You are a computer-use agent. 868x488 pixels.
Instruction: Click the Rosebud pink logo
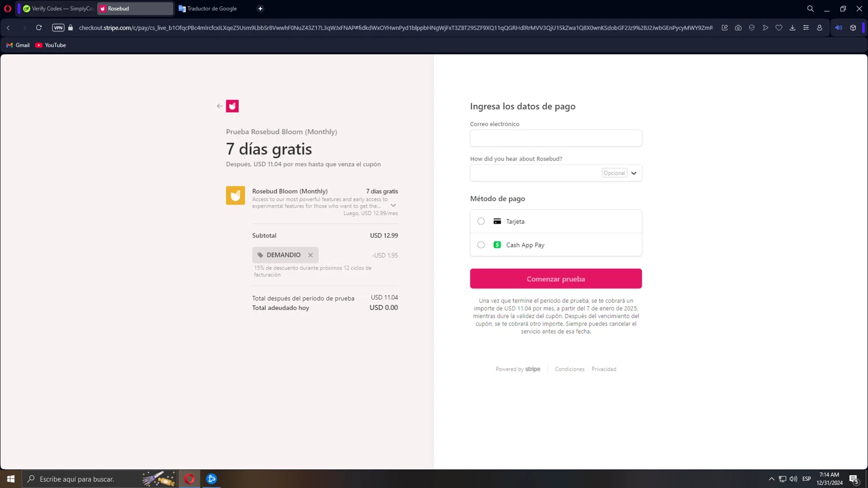(233, 106)
